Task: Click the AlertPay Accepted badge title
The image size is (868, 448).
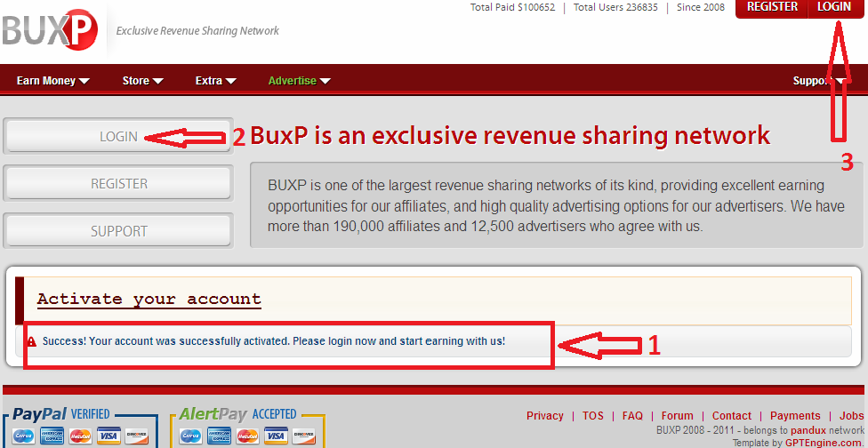Action: pyautogui.click(x=238, y=413)
